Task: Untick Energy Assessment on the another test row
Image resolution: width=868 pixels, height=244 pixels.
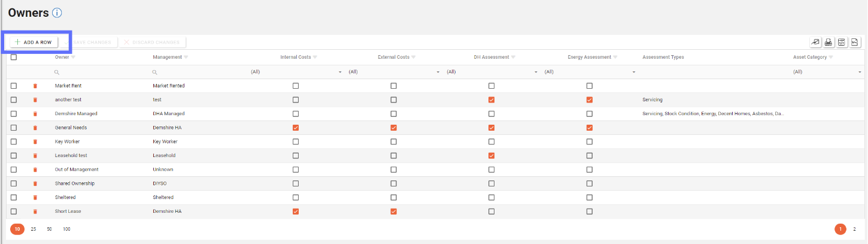Action: pyautogui.click(x=590, y=100)
